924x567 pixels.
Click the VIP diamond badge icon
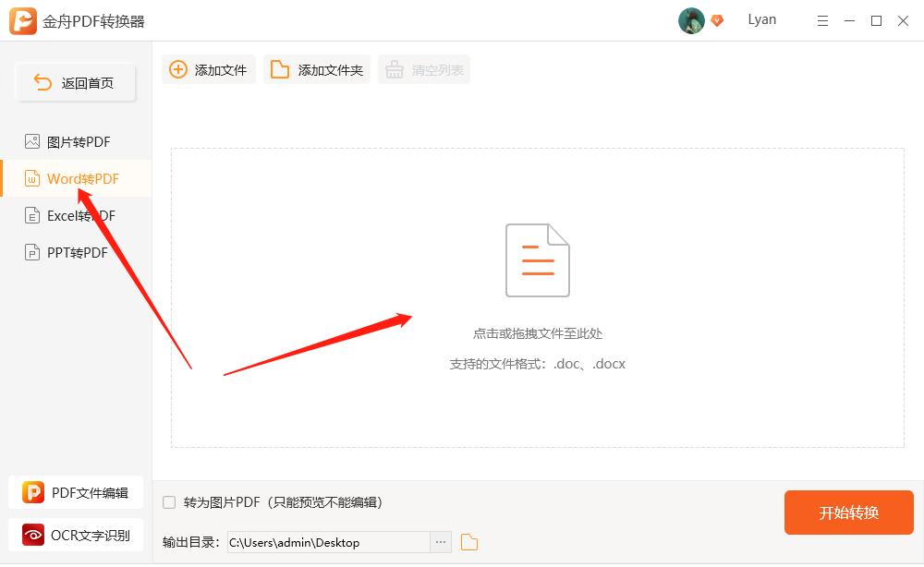pos(717,20)
